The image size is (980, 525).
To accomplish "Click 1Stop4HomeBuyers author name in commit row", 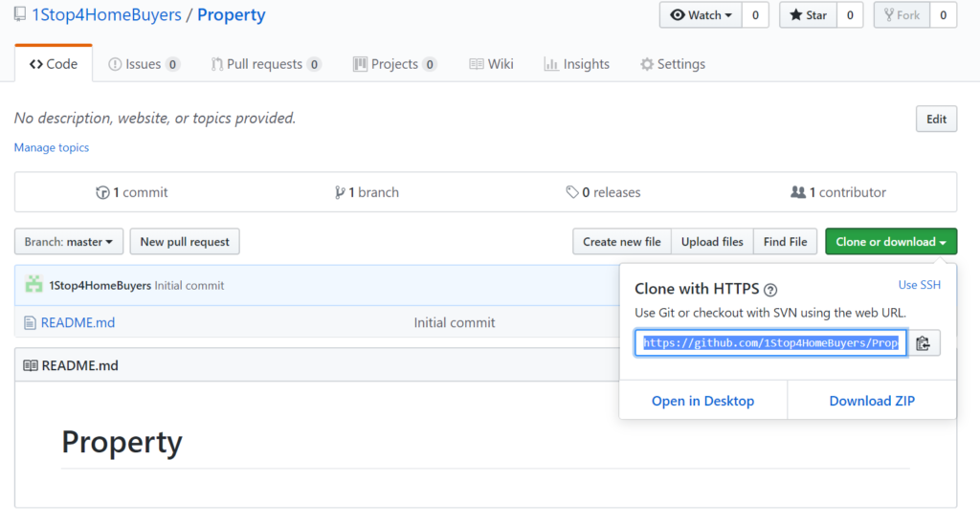I will pos(100,285).
